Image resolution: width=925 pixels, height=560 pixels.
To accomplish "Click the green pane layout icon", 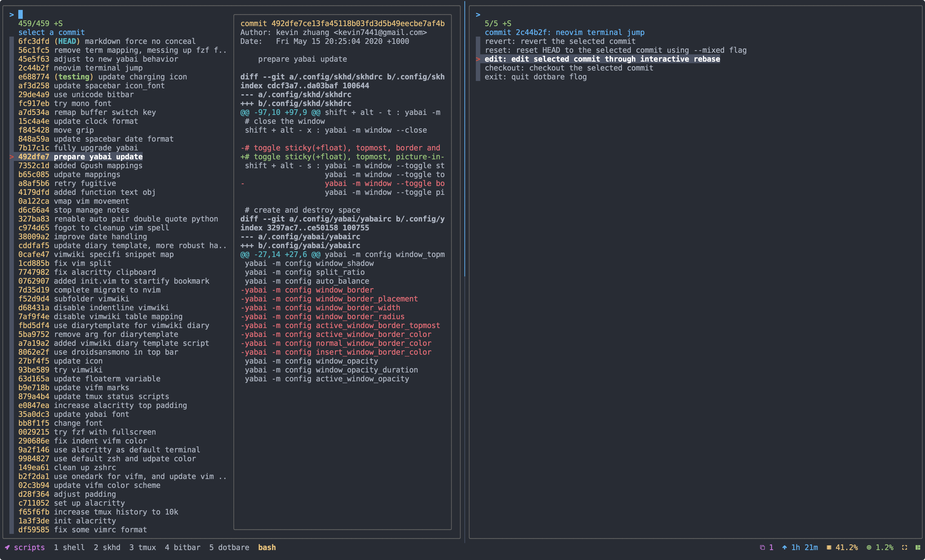I will tap(917, 547).
